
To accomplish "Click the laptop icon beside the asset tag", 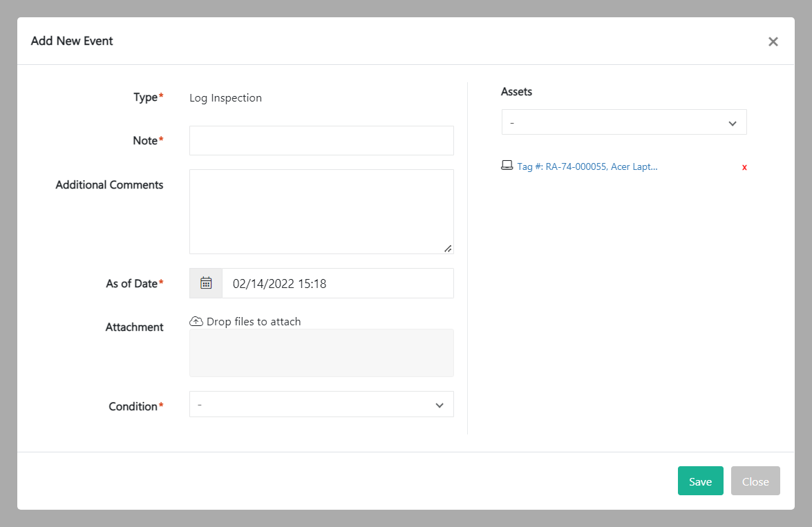I will click(x=506, y=166).
